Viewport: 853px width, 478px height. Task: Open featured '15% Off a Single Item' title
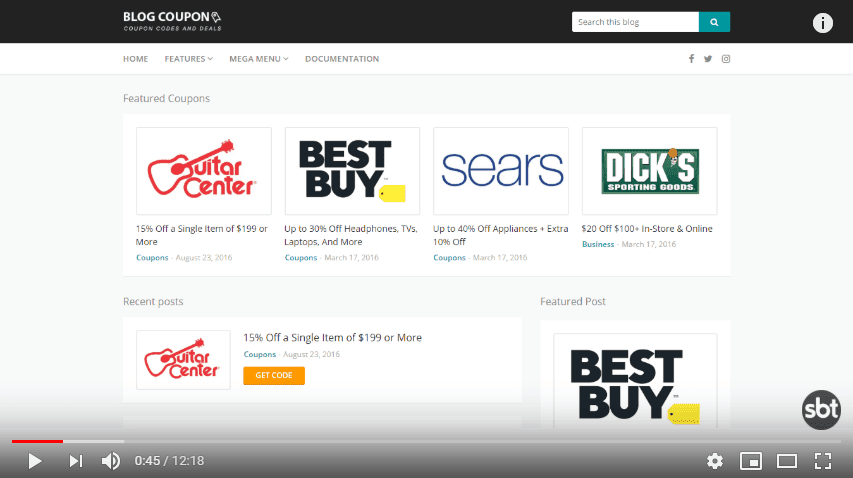(202, 235)
